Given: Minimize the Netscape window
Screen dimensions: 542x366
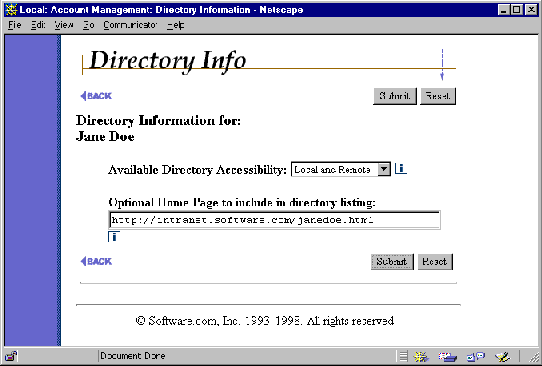Looking at the screenshot, I should [x=504, y=10].
